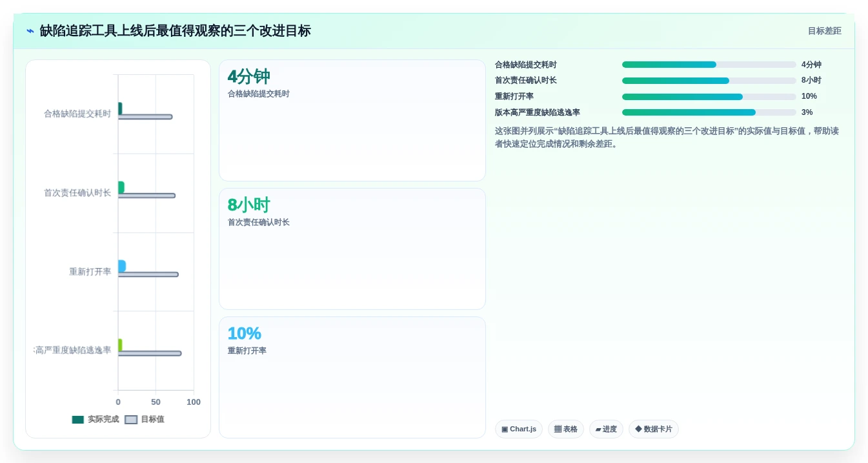The width and height of the screenshot is (868, 463).
Task: Click the 进度 tag chip
Action: (x=606, y=429)
